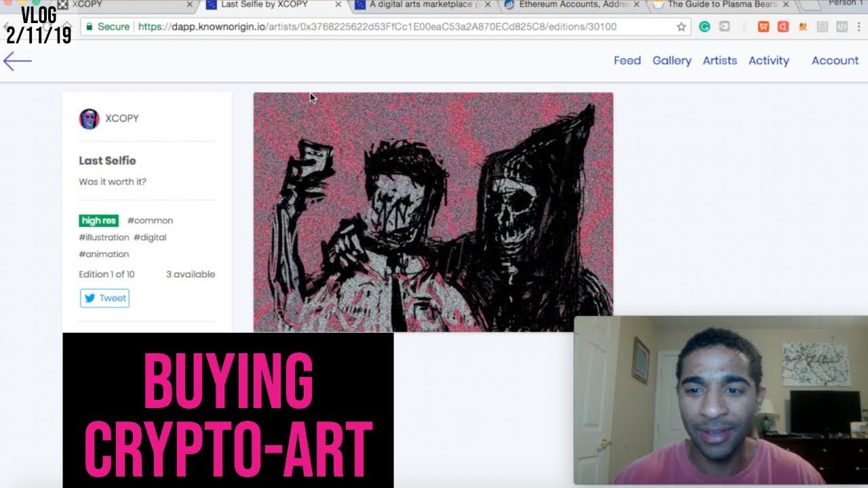Click the code brackets extension icon
Image resolution: width=868 pixels, height=488 pixels.
(x=842, y=27)
